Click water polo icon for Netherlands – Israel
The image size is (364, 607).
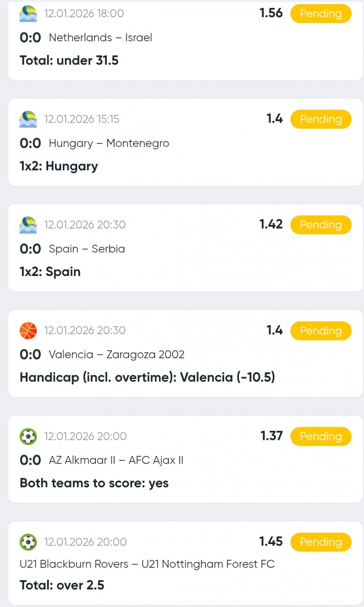(x=28, y=14)
